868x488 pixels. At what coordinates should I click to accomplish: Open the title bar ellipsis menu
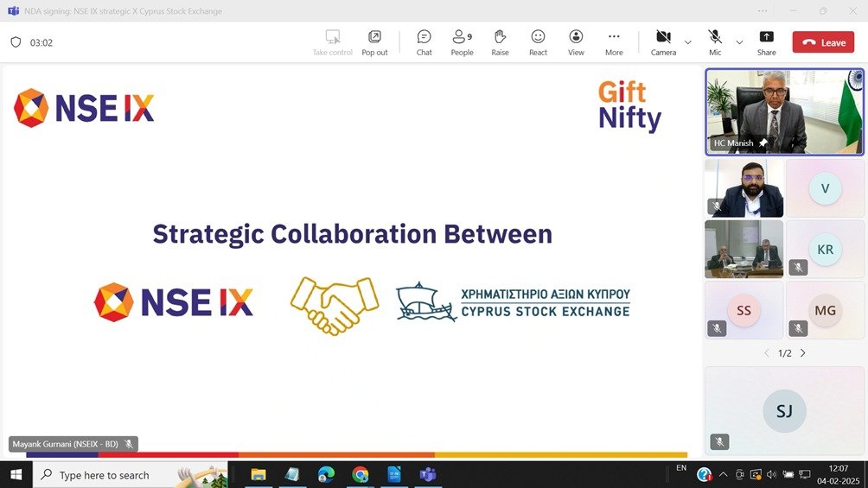pos(763,10)
